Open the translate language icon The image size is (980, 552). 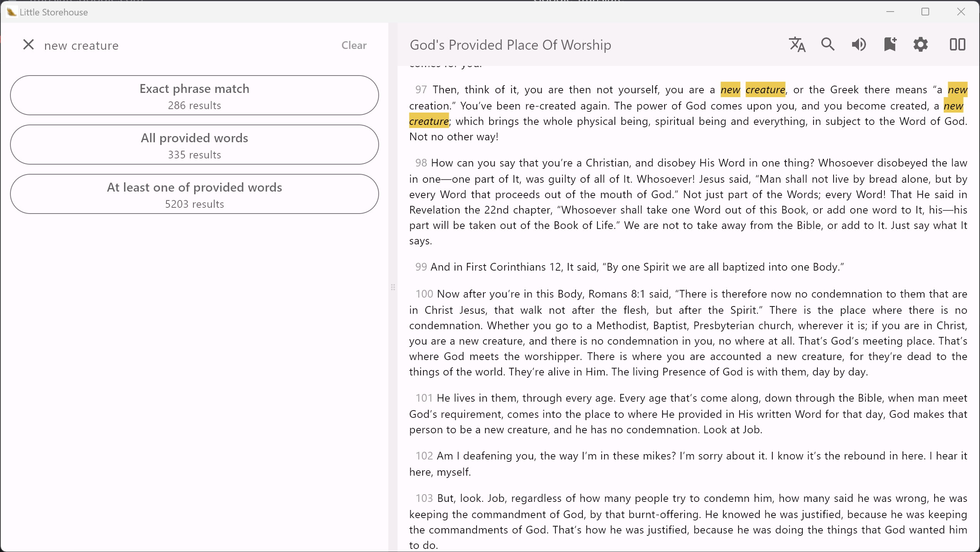797,45
